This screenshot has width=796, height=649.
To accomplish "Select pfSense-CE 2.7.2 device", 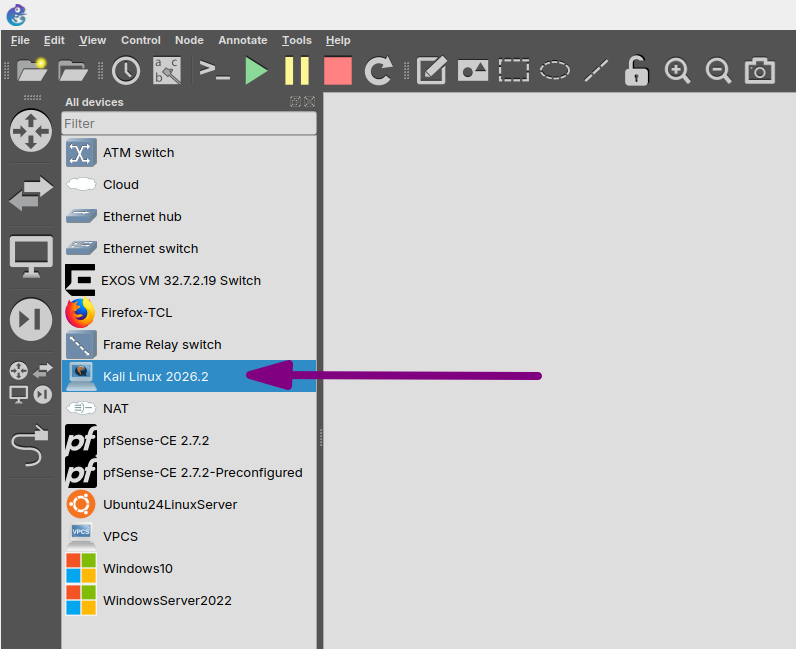I will 189,440.
